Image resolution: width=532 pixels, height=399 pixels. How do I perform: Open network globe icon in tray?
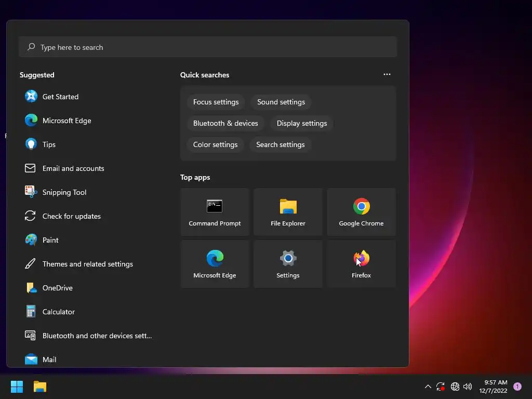[x=455, y=387]
